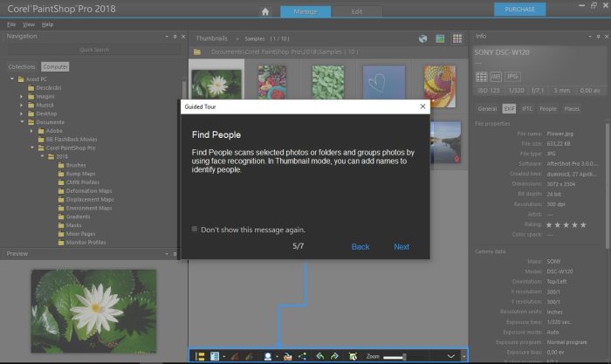Click the PURCHASE button

coord(520,10)
